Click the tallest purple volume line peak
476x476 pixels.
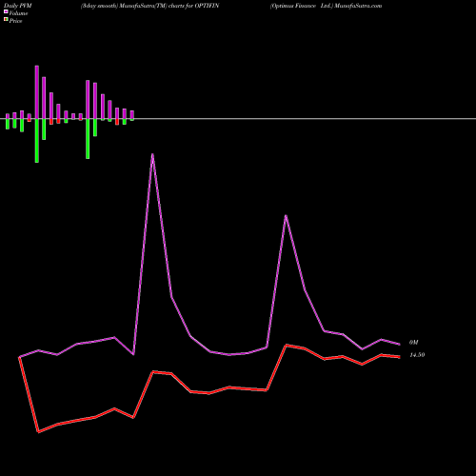[152, 155]
